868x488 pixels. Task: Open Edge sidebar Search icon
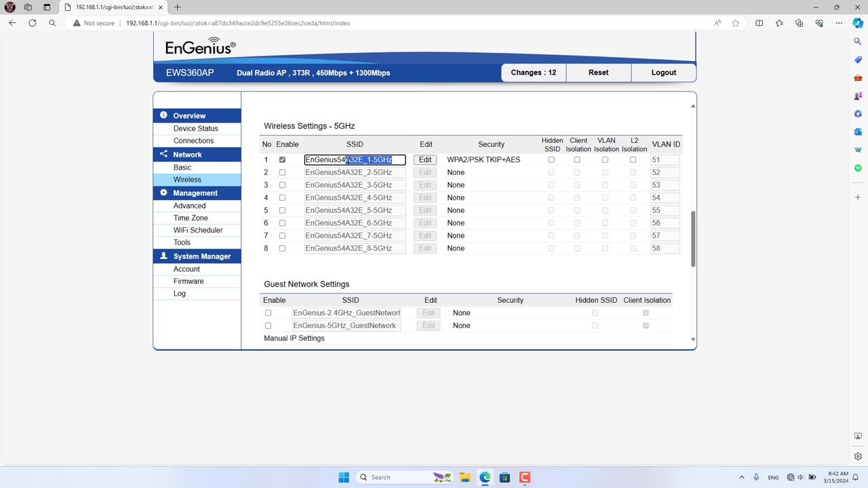coord(858,42)
